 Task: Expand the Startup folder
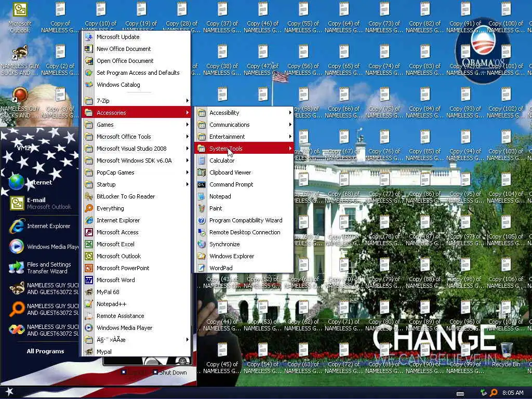pos(136,184)
